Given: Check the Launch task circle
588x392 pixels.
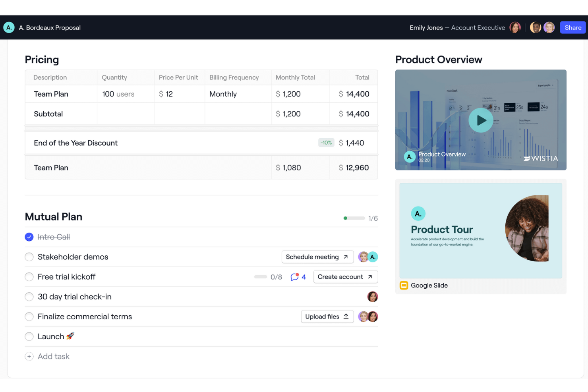Looking at the screenshot, I should point(29,336).
